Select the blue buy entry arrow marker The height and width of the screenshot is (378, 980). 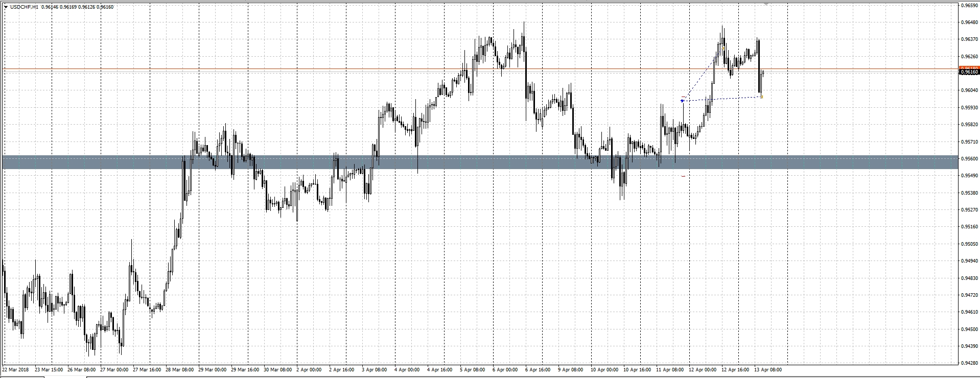(x=682, y=101)
